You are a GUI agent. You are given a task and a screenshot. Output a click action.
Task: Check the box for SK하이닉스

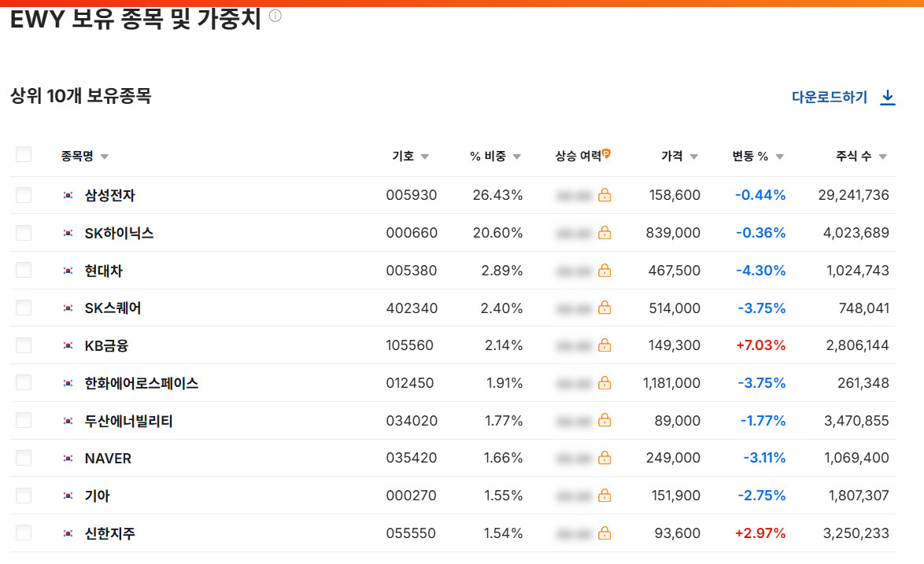(x=24, y=233)
